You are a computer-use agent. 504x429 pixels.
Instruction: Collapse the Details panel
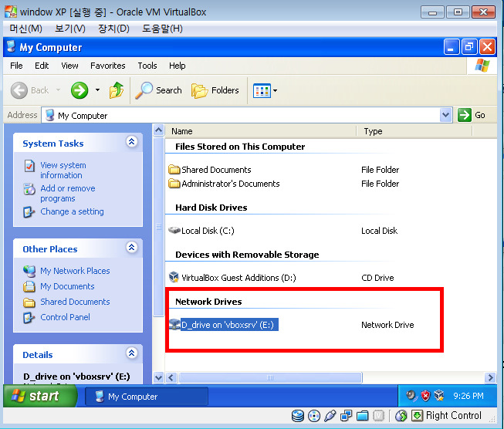131,354
